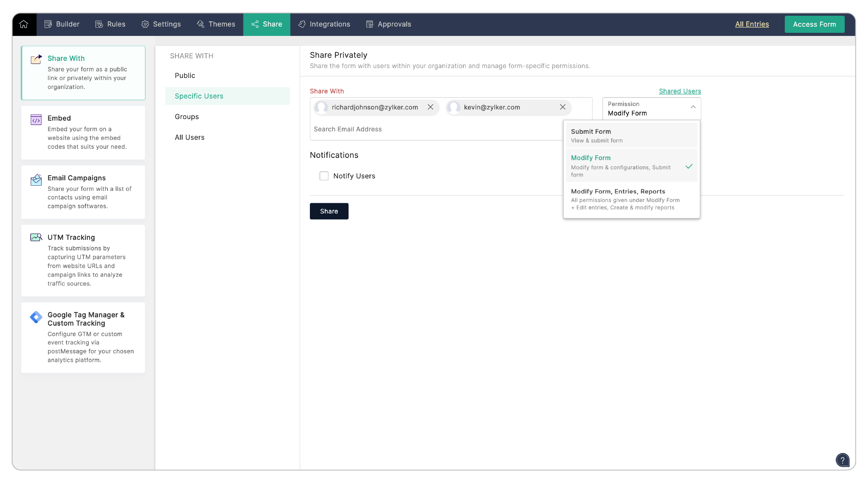
Task: Open the Shared Users link
Action: 680,91
